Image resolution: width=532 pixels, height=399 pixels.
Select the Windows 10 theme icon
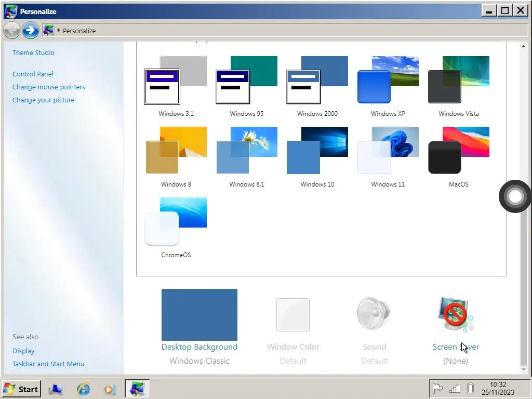[x=317, y=150]
